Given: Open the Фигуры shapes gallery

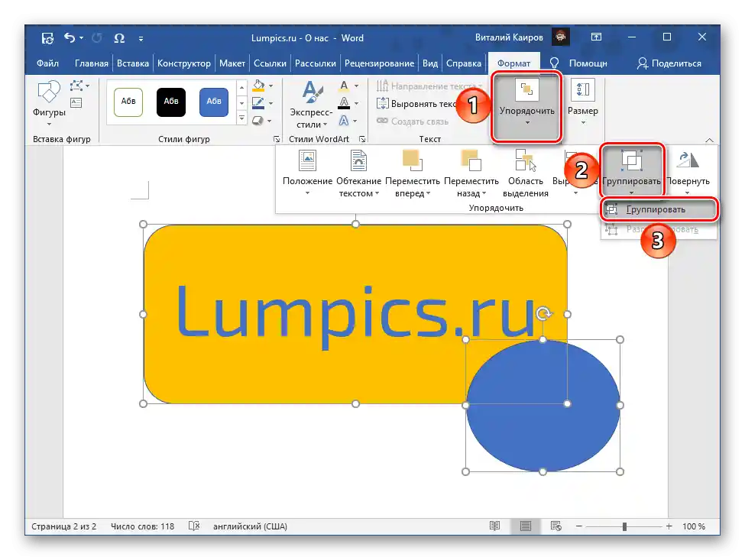Looking at the screenshot, I should [x=49, y=102].
